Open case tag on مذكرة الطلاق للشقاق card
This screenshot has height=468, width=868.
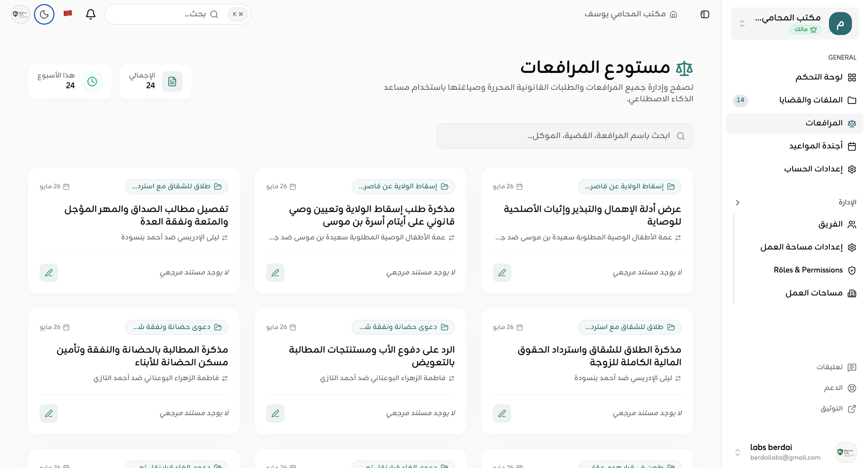coord(629,327)
